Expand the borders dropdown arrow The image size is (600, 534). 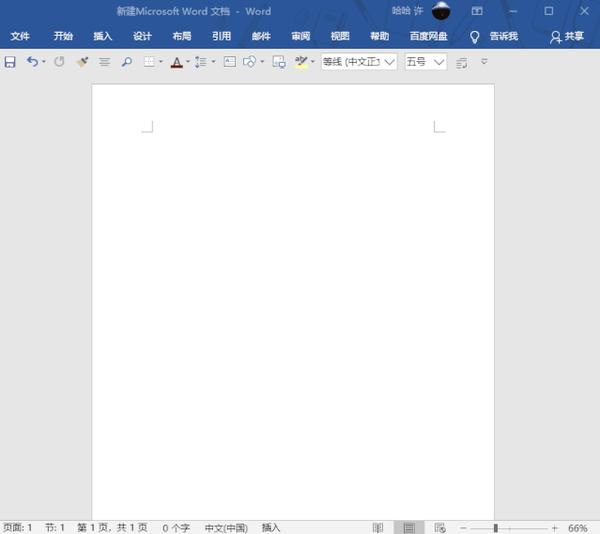(x=161, y=62)
